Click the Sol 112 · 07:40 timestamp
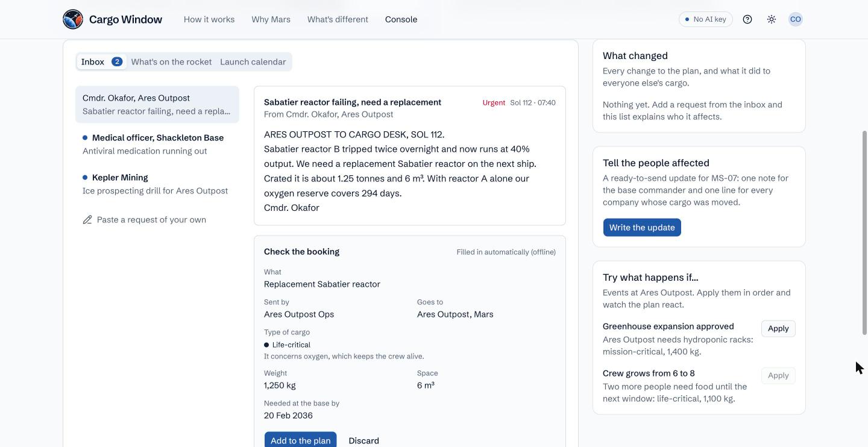Image resolution: width=868 pixels, height=447 pixels. click(533, 102)
